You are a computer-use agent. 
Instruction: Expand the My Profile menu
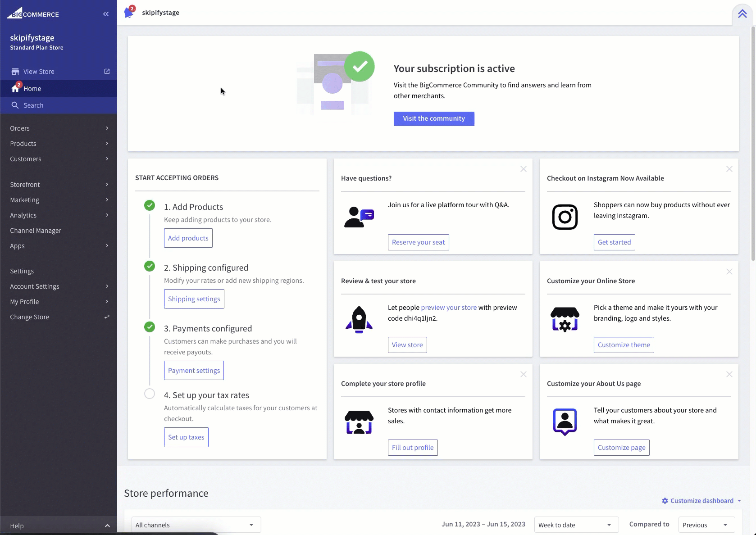coord(59,302)
